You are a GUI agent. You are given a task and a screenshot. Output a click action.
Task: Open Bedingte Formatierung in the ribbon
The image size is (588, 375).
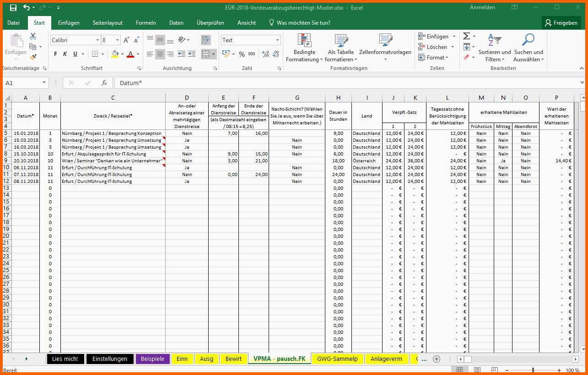(x=304, y=48)
